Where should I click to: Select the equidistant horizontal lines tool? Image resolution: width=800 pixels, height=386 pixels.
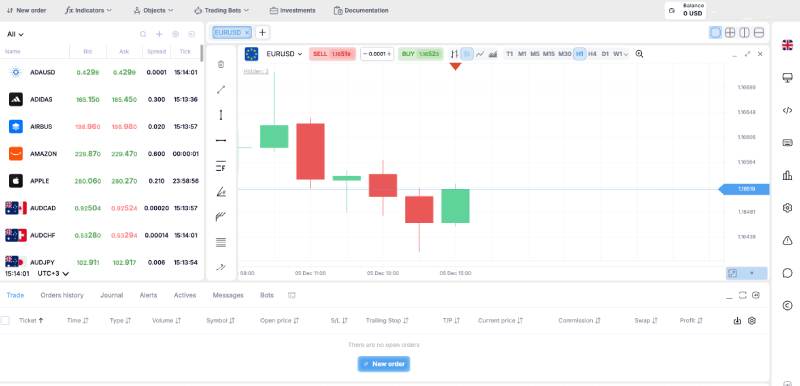220,242
